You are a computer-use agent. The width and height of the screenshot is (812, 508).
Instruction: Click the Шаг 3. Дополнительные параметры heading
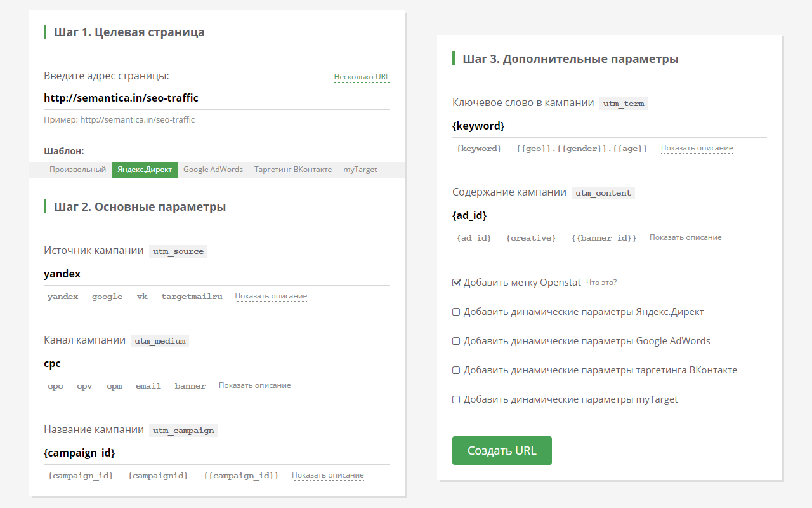point(571,59)
